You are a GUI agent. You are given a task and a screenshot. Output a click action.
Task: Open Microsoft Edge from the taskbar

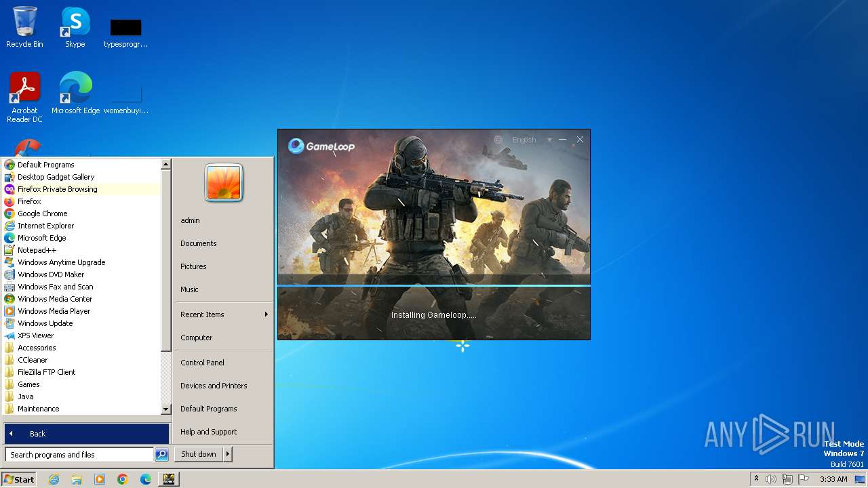[146, 479]
